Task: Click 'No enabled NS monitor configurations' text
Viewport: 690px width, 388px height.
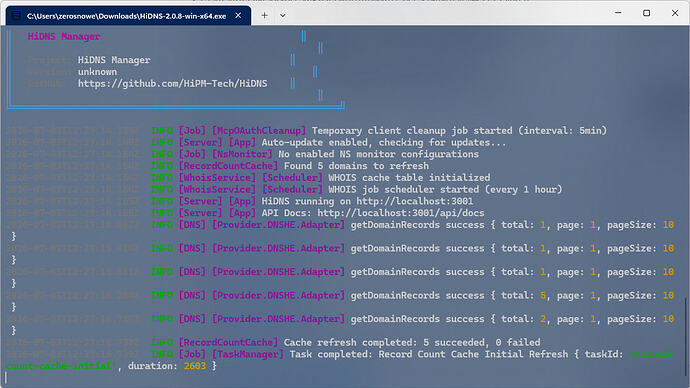Action: coord(378,154)
